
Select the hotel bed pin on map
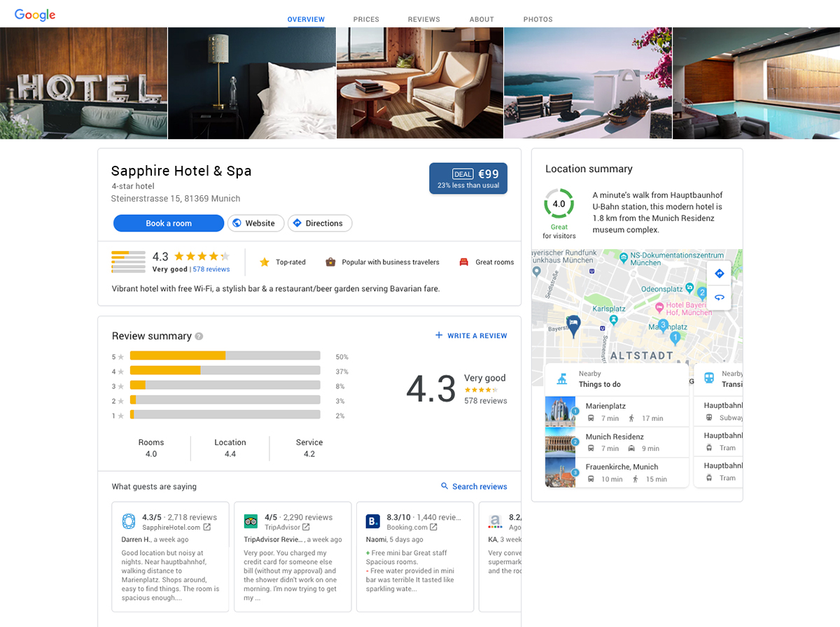click(x=573, y=325)
